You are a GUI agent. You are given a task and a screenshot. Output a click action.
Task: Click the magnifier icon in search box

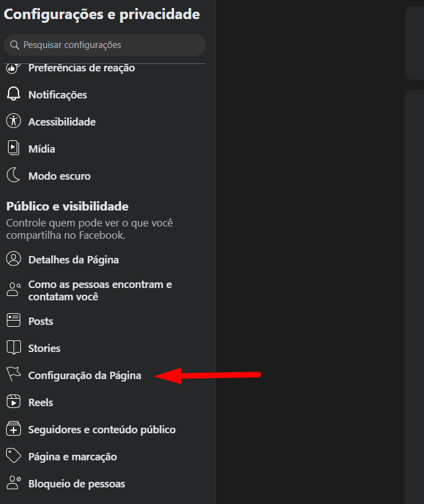(x=15, y=45)
